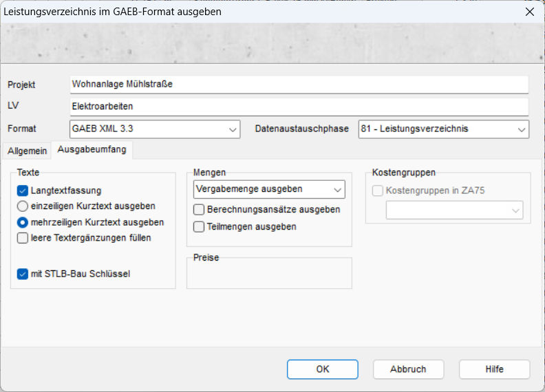Toggle mit STLB-Bau Schlüssel checkbox

23,274
